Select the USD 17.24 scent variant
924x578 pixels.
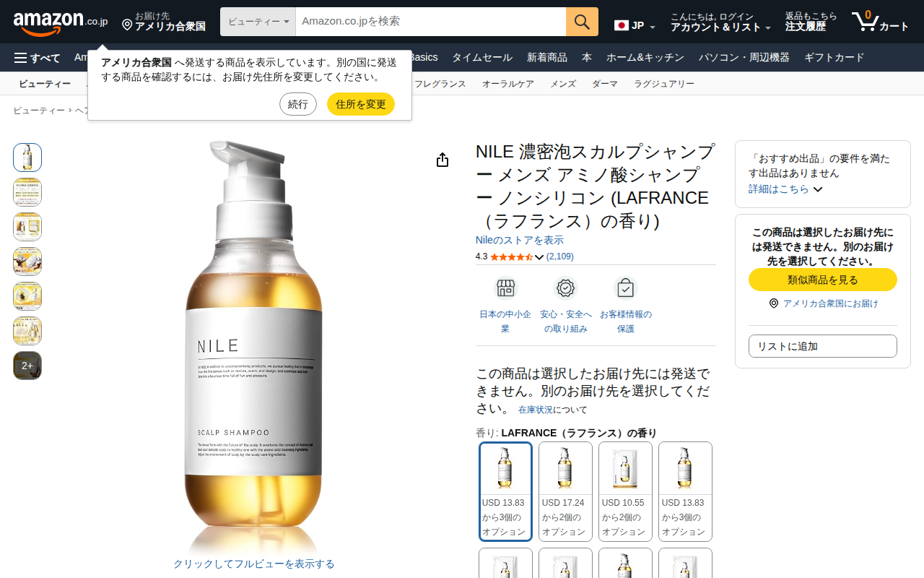point(565,491)
